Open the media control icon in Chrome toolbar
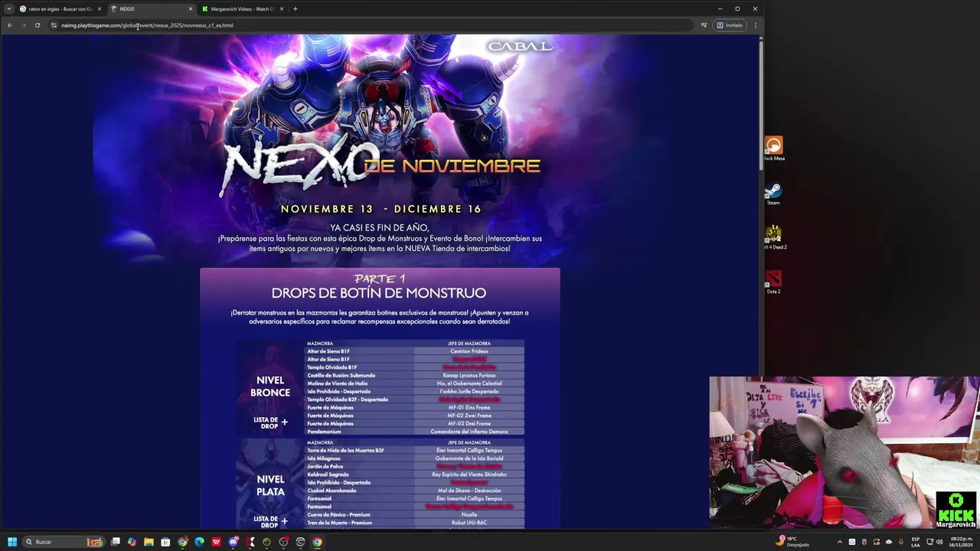This screenshot has width=980, height=551. point(704,25)
